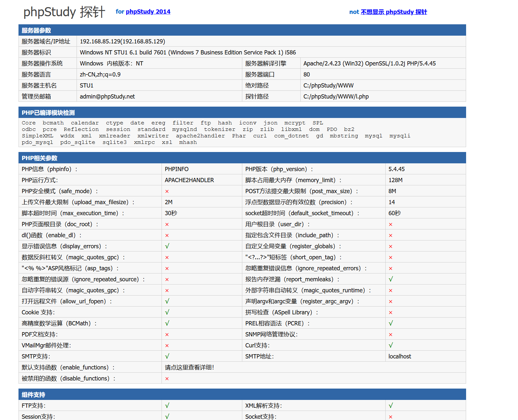
Task: Click the check mark for display_errors
Action: pos(167,246)
